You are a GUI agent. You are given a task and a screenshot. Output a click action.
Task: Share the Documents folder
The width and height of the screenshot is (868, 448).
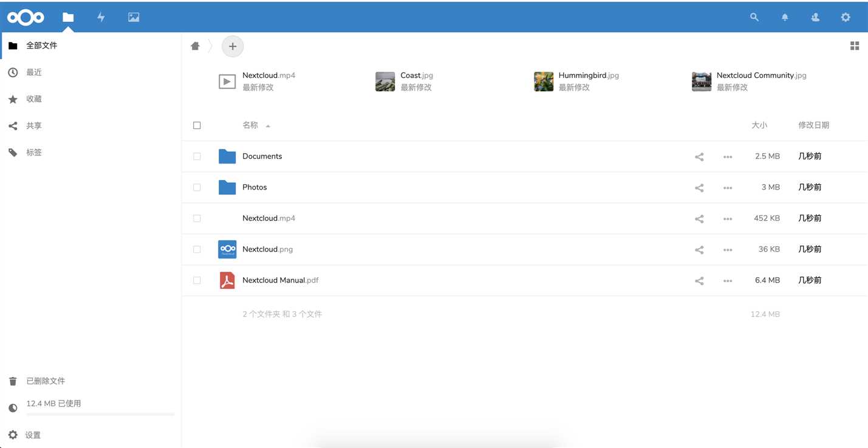[699, 157]
